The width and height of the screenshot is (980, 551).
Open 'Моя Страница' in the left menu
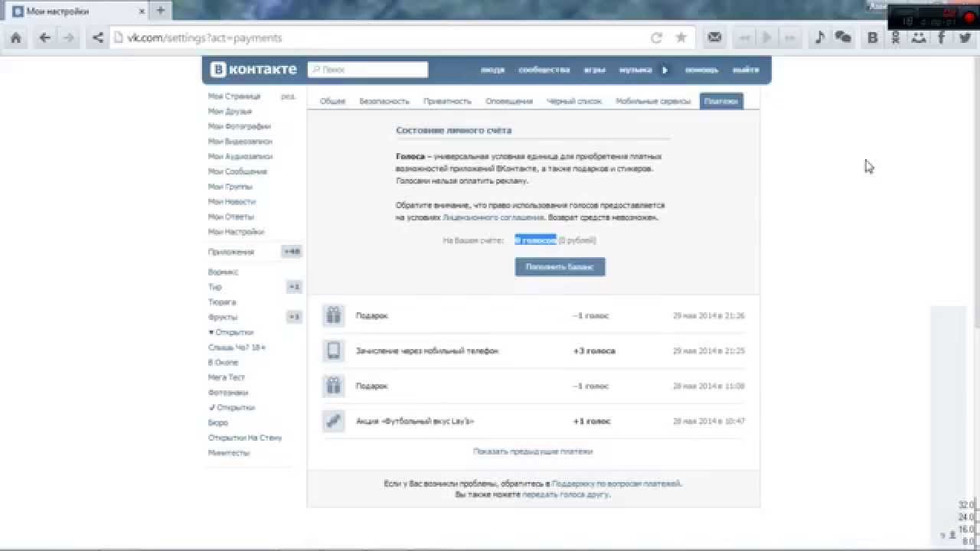tap(234, 96)
